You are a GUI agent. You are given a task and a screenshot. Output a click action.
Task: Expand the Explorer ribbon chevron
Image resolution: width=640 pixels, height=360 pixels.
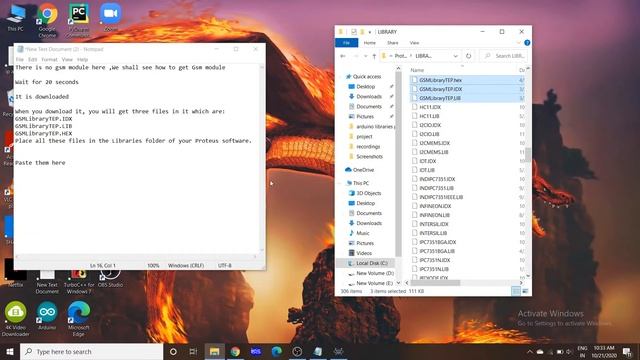(x=519, y=43)
